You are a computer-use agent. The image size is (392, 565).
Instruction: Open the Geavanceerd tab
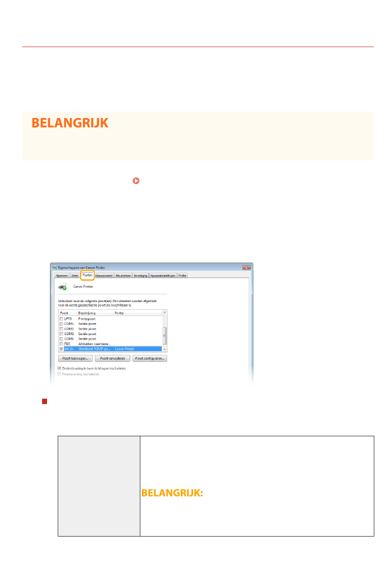click(104, 276)
